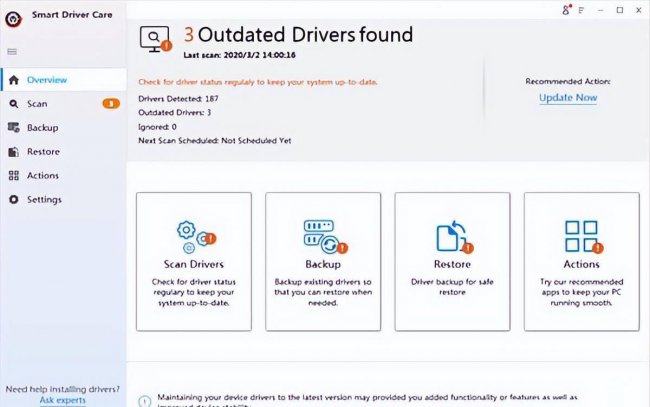
Task: Go to the Scan section
Action: coord(63,104)
